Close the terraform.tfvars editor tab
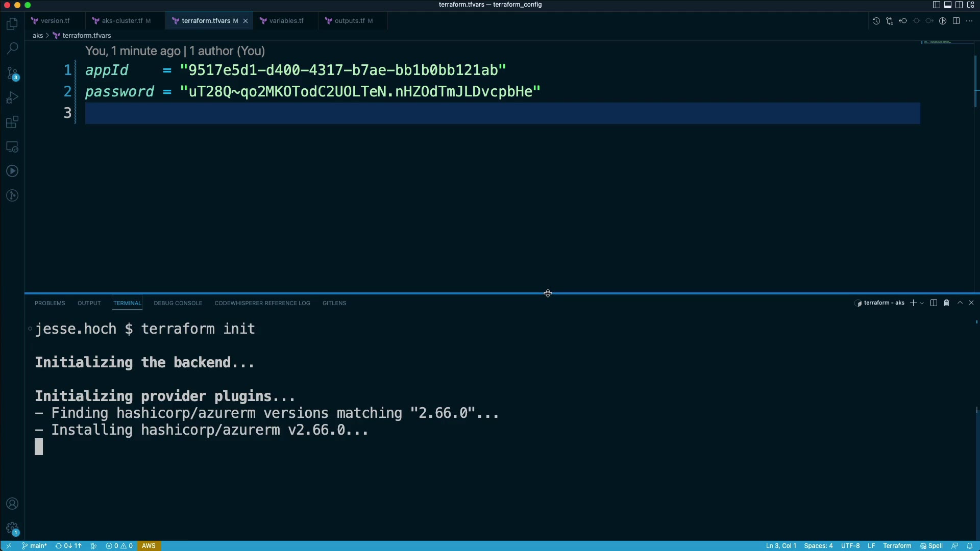The height and width of the screenshot is (551, 980). 246,21
